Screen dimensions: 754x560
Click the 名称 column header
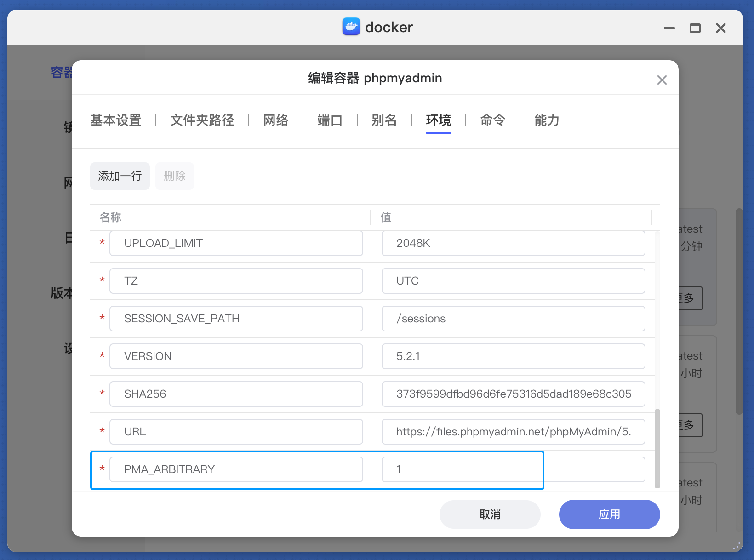(110, 217)
